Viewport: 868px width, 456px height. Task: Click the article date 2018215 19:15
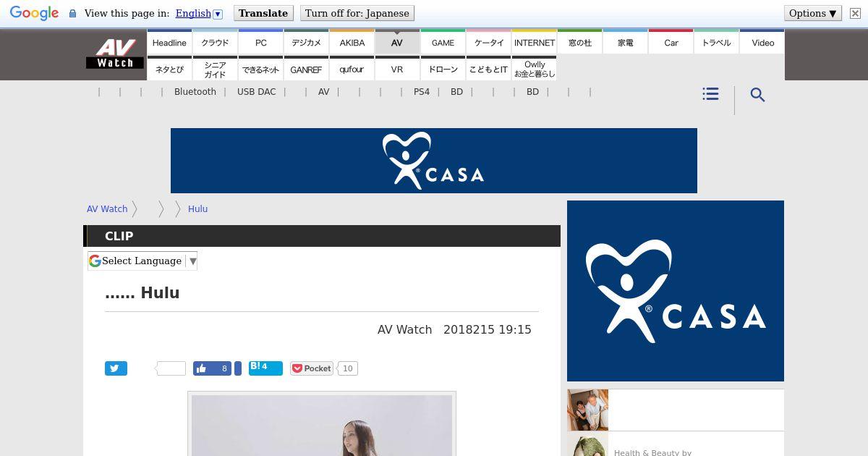488,329
